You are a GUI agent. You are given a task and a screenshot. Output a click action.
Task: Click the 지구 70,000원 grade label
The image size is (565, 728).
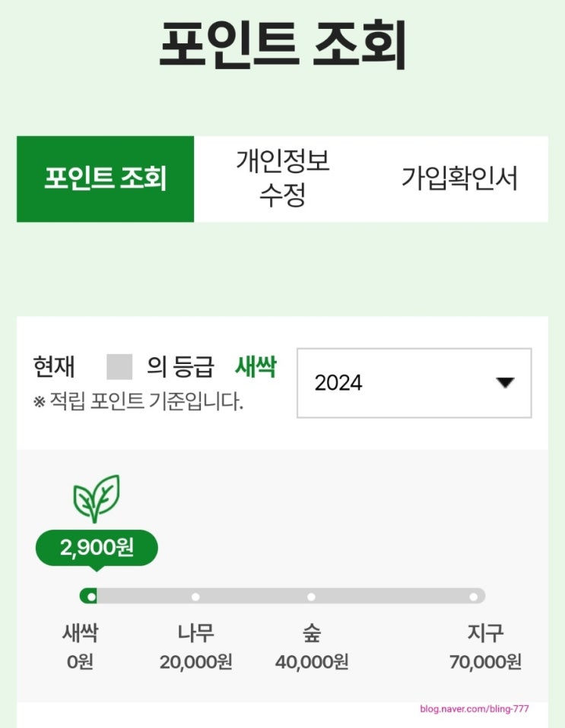pos(485,647)
